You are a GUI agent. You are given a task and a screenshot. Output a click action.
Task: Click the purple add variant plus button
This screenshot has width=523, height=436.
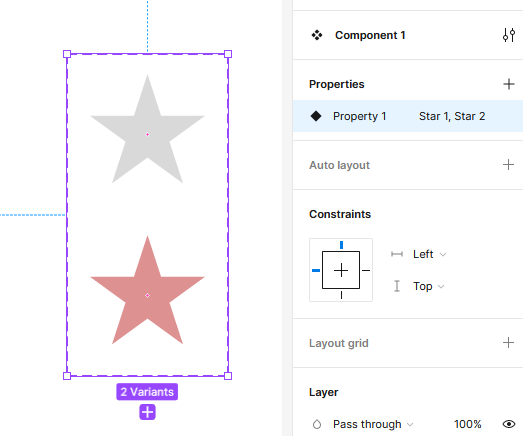tap(147, 412)
